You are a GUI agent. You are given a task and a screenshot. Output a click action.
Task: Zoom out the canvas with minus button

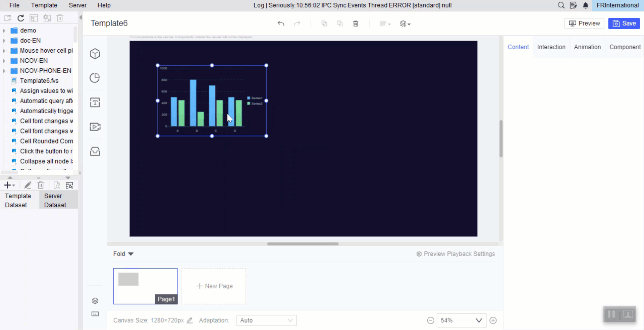(431, 321)
